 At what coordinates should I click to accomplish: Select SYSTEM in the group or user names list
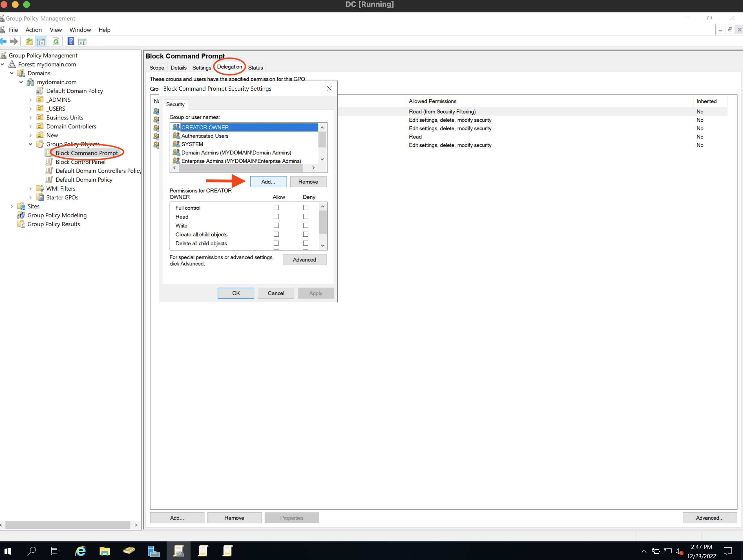click(x=192, y=144)
